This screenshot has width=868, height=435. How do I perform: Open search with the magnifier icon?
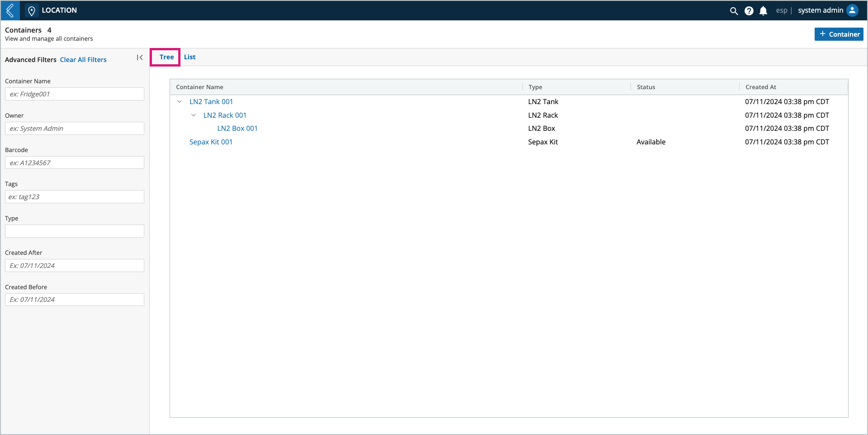coord(734,11)
